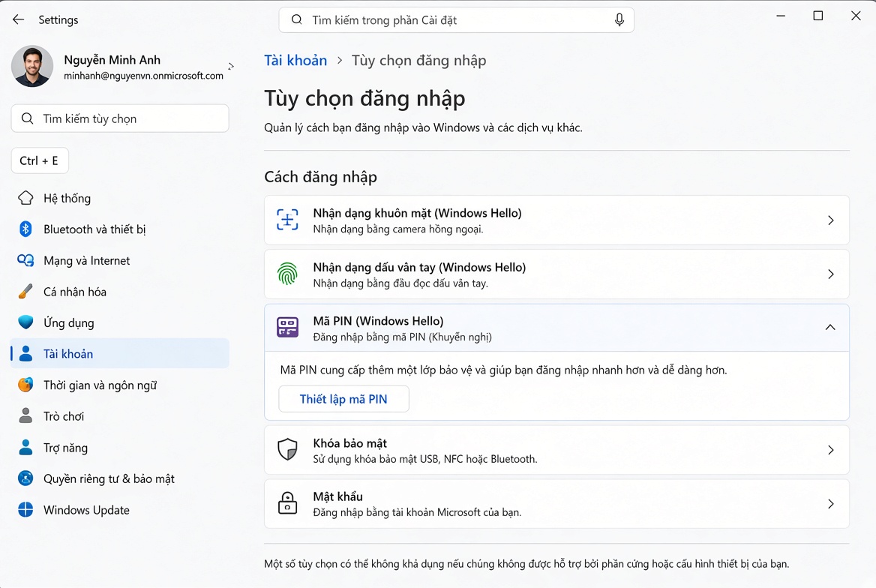Click the Trò chơi gaming icon

25,415
